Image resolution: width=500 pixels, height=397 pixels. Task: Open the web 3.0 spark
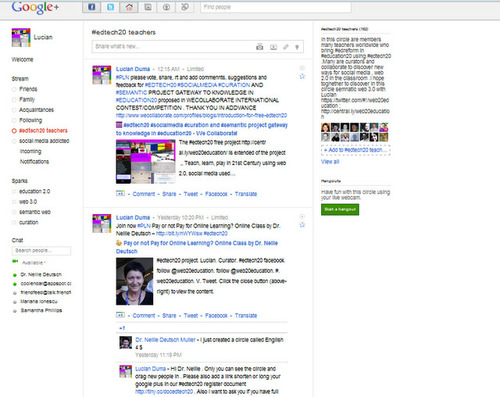click(x=28, y=202)
